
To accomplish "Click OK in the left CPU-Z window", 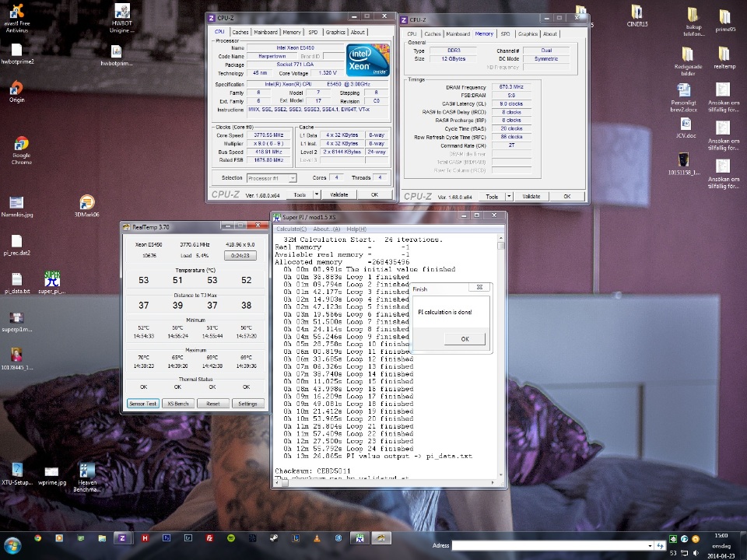I will click(375, 194).
